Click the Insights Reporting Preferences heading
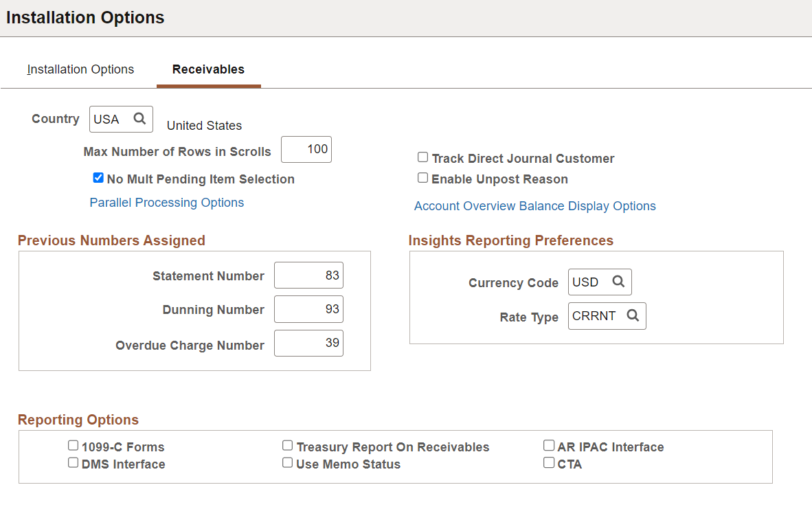Viewport: 812px width, 507px height. click(x=510, y=240)
